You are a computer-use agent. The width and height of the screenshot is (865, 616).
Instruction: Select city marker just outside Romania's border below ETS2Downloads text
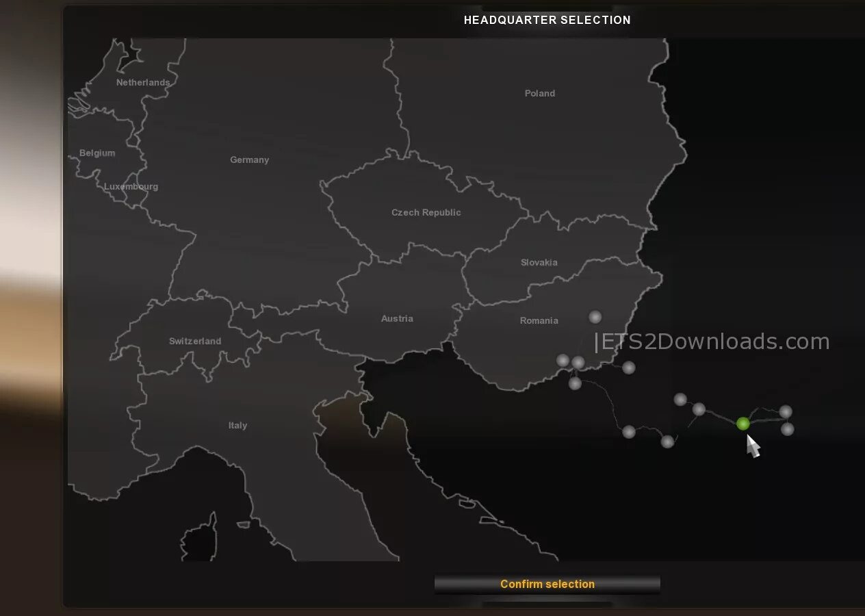coord(628,368)
